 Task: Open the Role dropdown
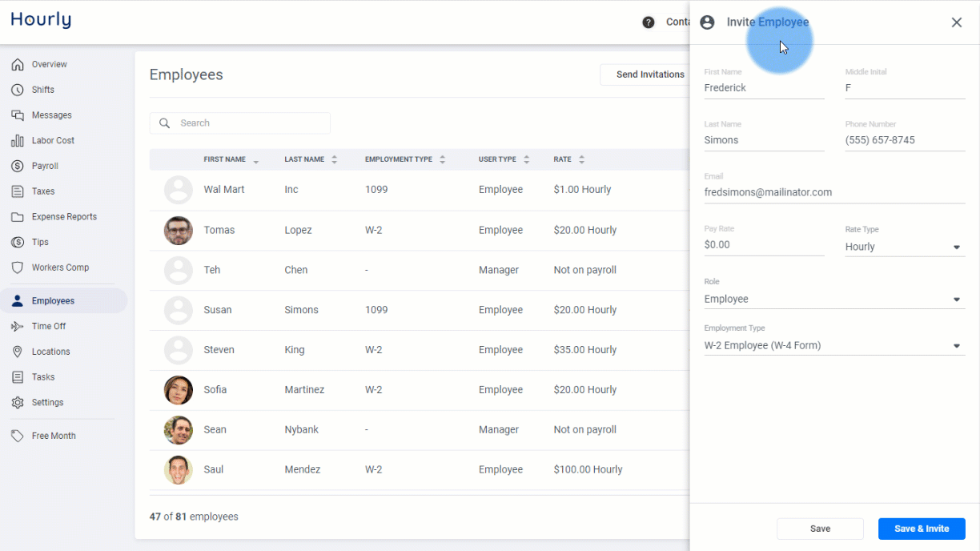click(834, 299)
